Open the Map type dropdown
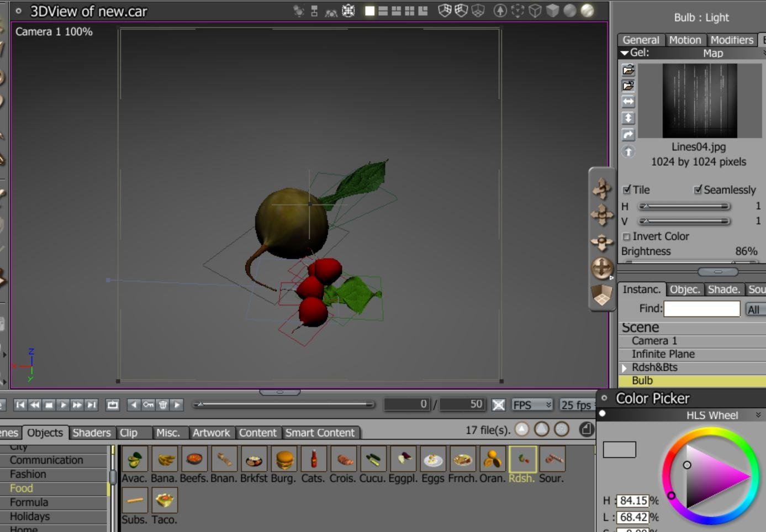Screen dimensions: 766x532 (713, 54)
